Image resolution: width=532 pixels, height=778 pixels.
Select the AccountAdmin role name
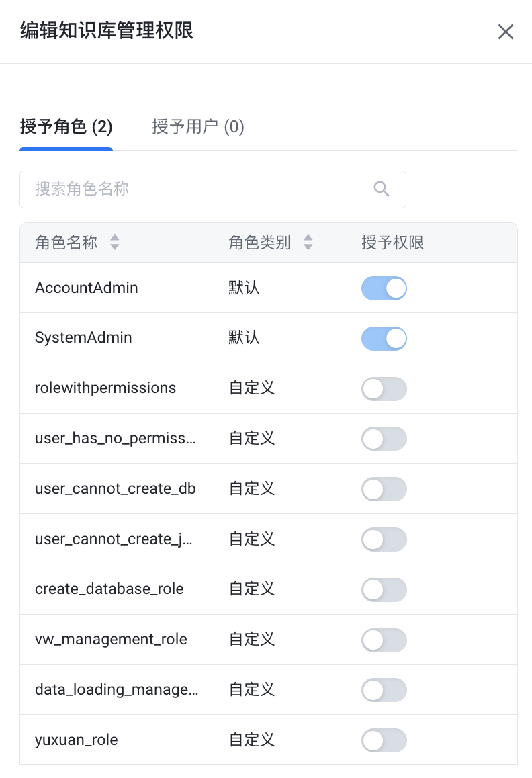click(87, 288)
